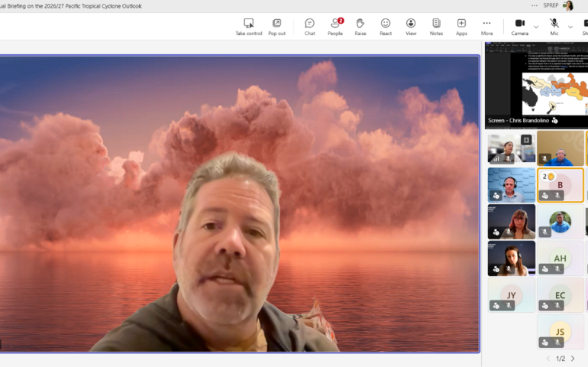Screen dimensions: 588x367
Task: Click the woman with glasses video tile
Action: tap(512, 222)
